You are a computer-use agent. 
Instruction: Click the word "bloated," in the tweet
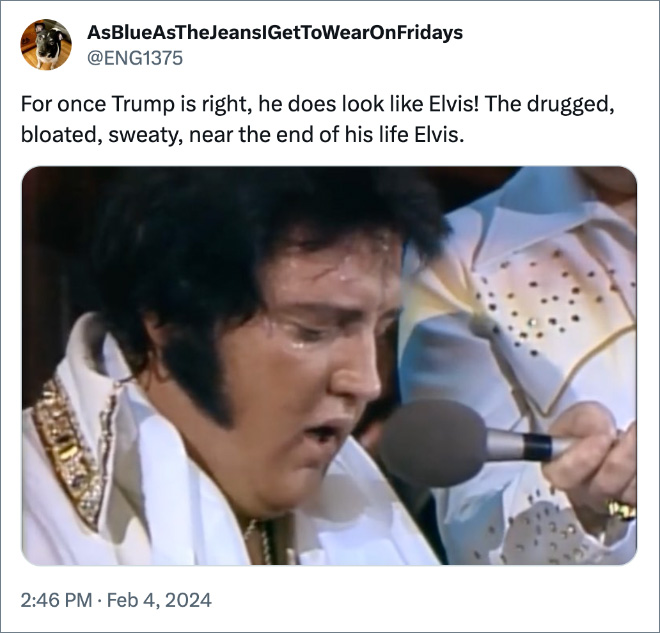61,135
